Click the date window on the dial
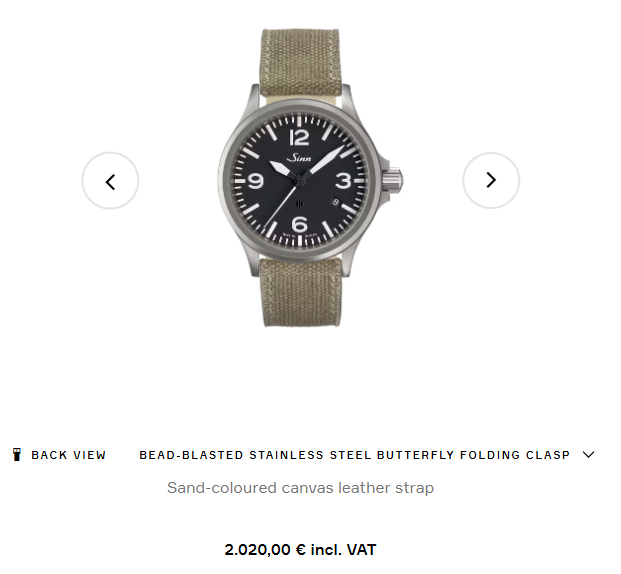The width and height of the screenshot is (621, 574). click(x=336, y=202)
